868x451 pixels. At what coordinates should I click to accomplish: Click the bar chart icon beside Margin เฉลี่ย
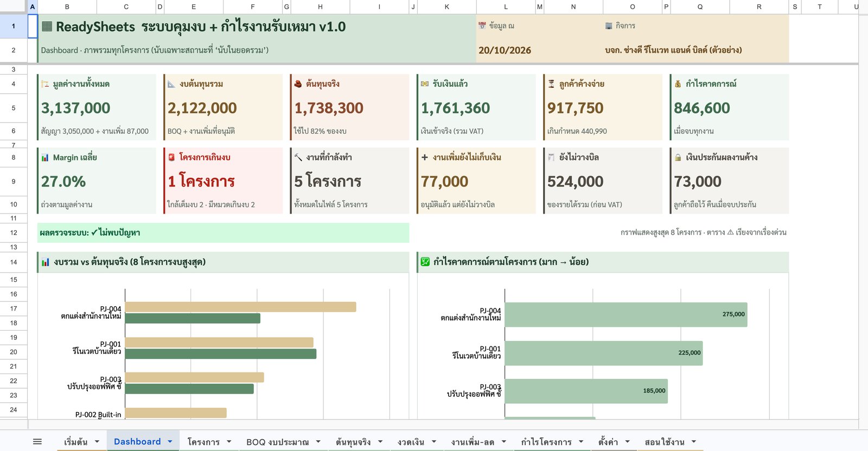tap(45, 158)
